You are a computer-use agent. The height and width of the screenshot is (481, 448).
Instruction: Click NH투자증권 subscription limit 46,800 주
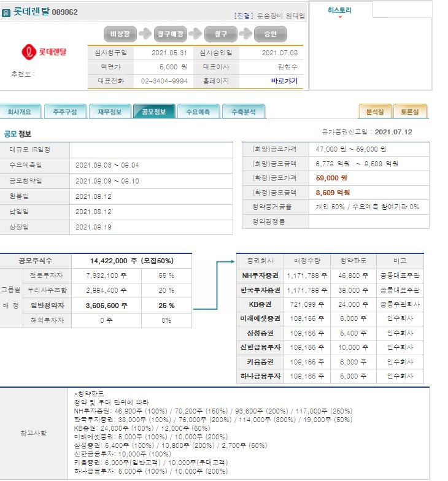353,275
